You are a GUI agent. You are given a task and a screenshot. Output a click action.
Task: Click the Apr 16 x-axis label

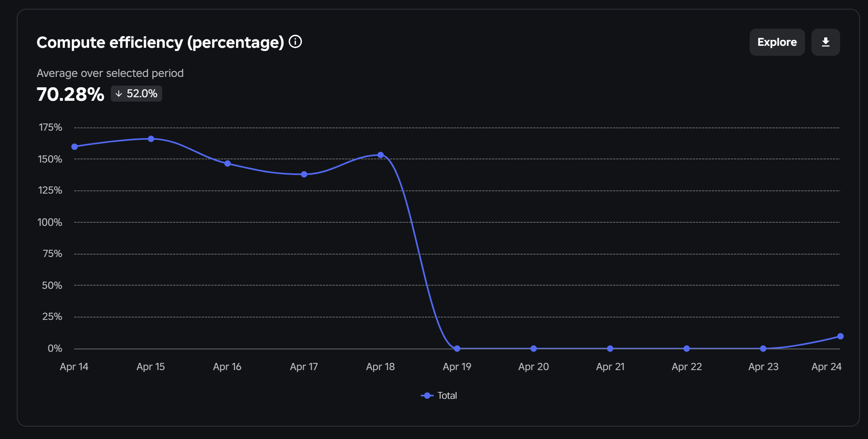pyautogui.click(x=227, y=367)
